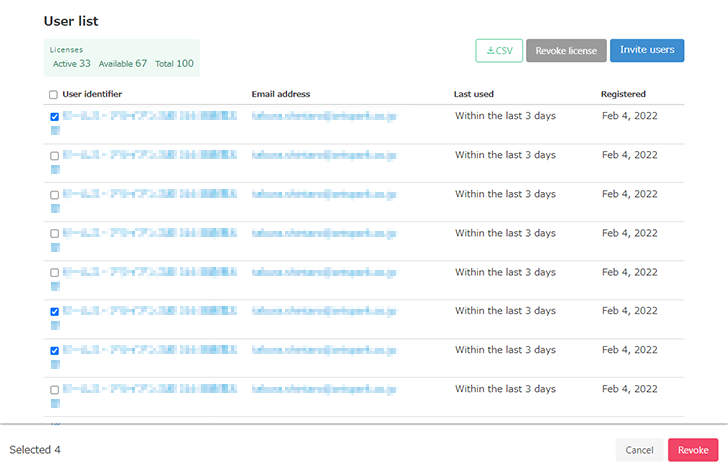Open the first row's user identifier link
This screenshot has width=728, height=472.
[x=150, y=117]
